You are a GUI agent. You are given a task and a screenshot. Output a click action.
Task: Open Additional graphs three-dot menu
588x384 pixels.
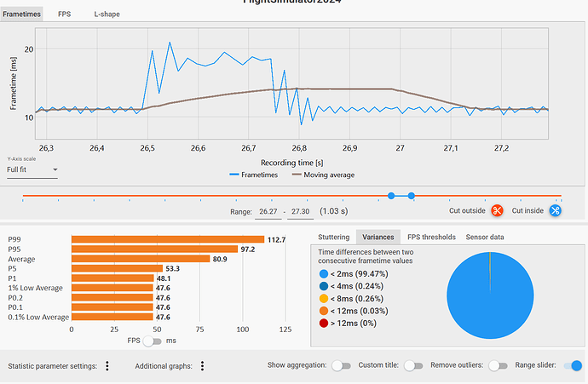pyautogui.click(x=202, y=366)
